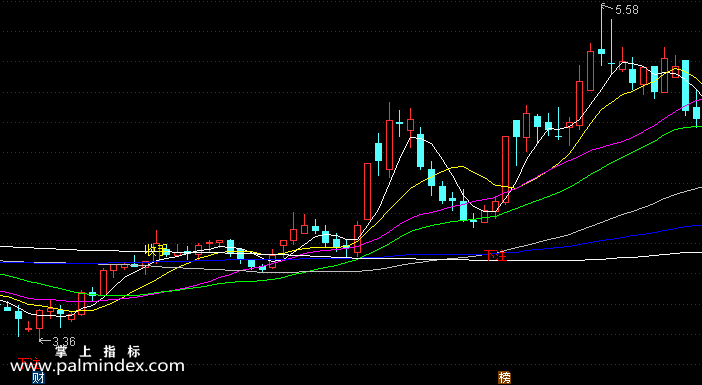Select the yellow 收手 signal label

pyautogui.click(x=156, y=250)
